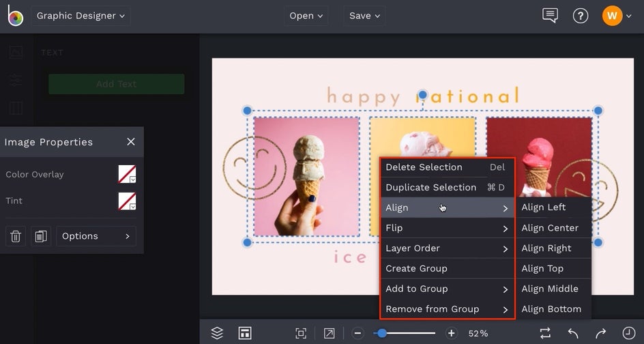The width and height of the screenshot is (644, 344).
Task: Click the top-left selection handle
Action: (247, 110)
